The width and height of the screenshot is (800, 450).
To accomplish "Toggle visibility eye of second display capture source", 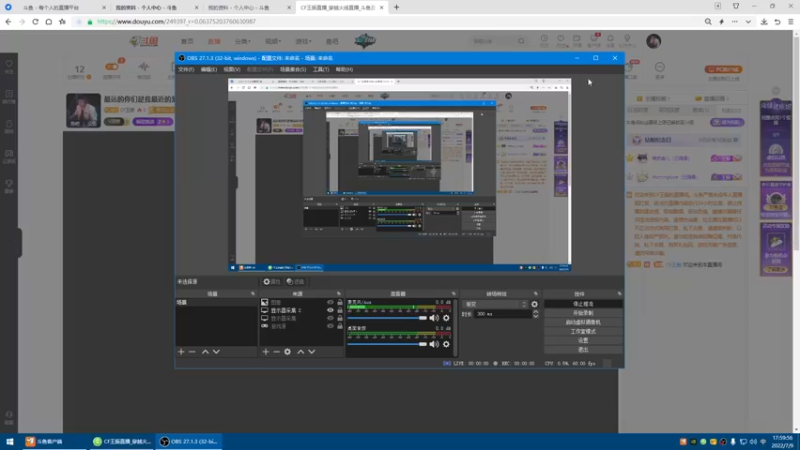I will coord(330,310).
